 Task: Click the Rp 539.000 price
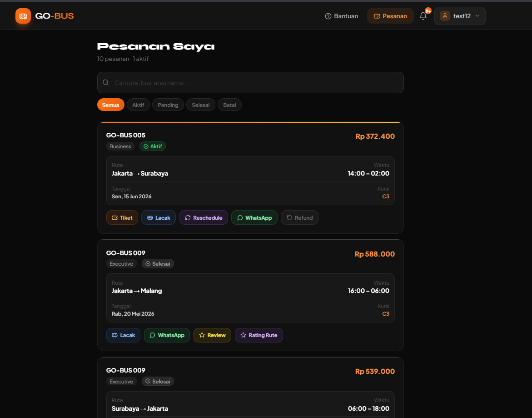375,372
